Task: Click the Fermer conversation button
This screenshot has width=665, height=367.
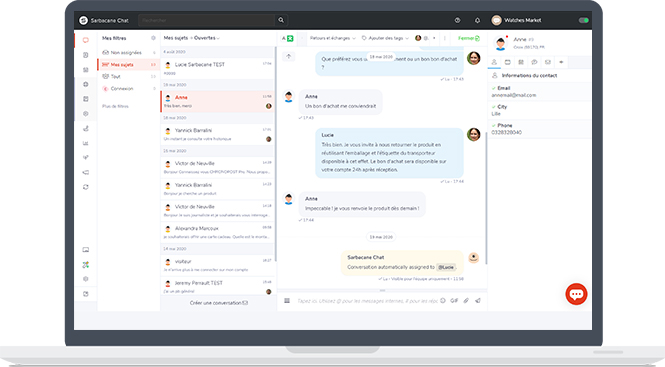Action: [x=469, y=38]
